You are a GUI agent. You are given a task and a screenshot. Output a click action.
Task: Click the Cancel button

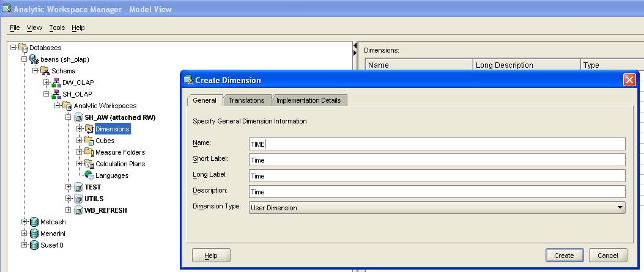[x=608, y=255]
